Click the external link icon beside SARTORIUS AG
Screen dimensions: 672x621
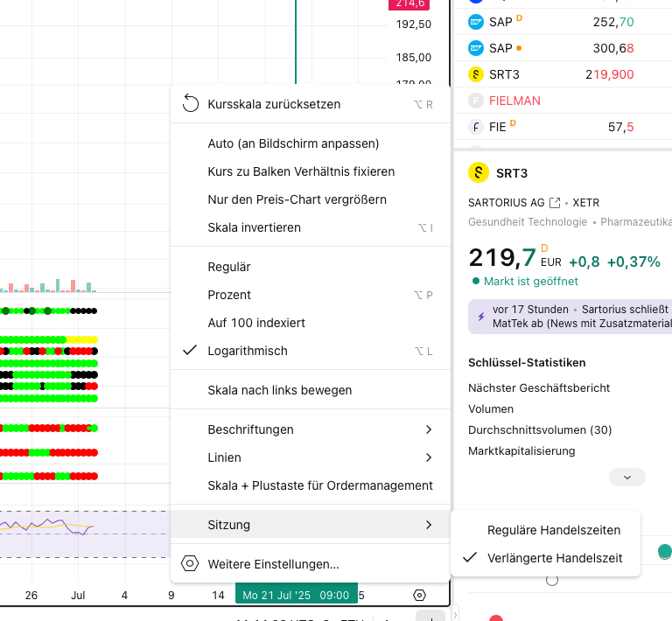pyautogui.click(x=555, y=203)
